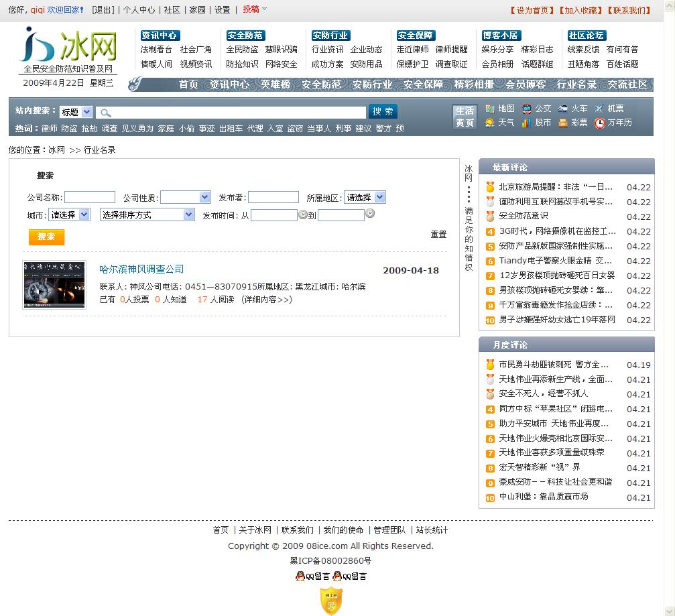Click page scrollbar down arrow
675x616 pixels.
pos(670,611)
